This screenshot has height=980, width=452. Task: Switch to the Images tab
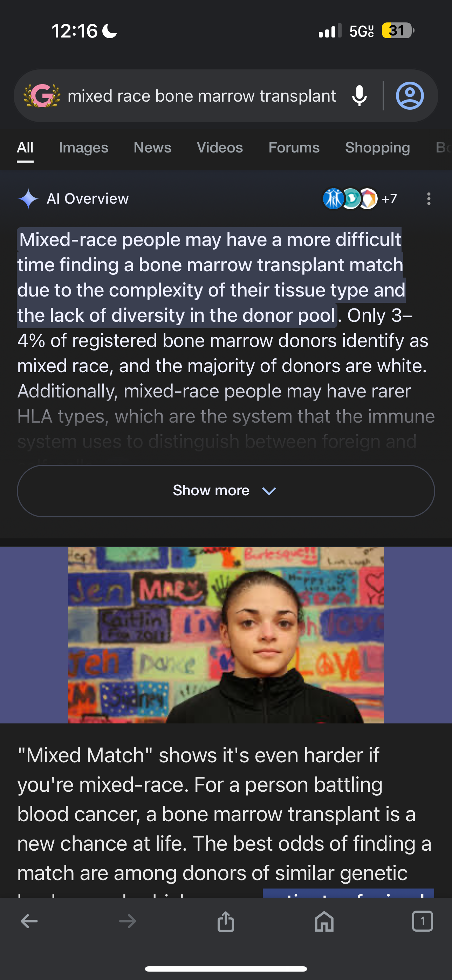coord(84,148)
